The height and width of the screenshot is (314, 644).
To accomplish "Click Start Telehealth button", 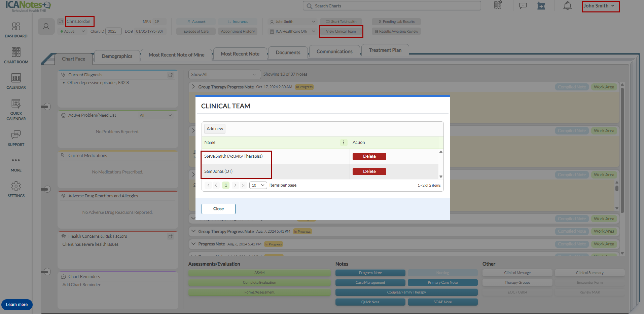I will click(341, 22).
